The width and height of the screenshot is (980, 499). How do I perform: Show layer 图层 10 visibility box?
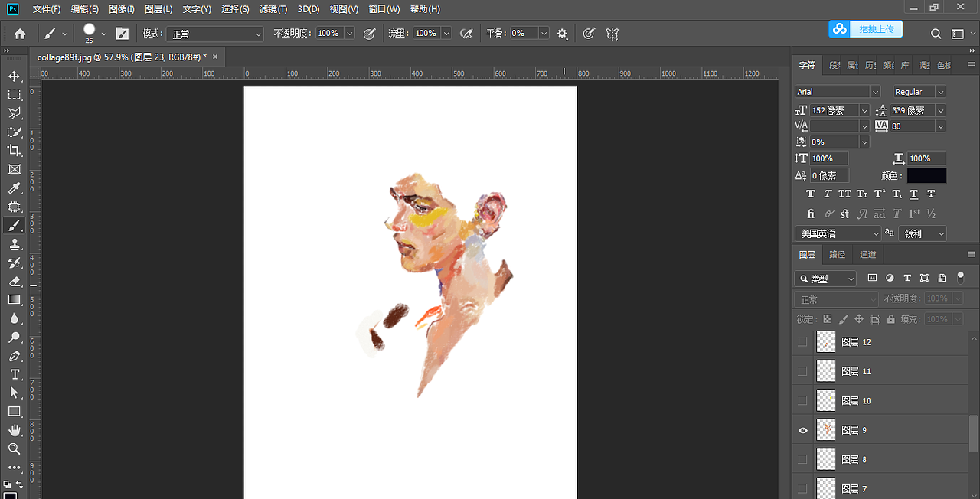pos(802,400)
